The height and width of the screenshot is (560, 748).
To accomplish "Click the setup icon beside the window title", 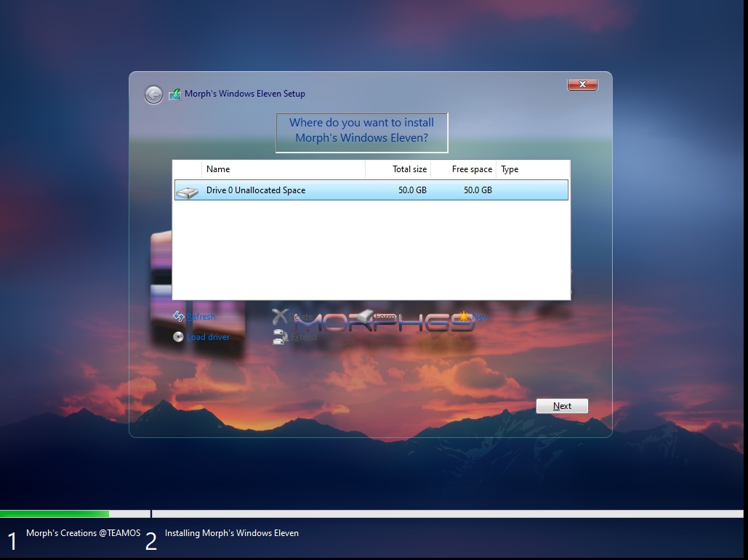I will [175, 94].
